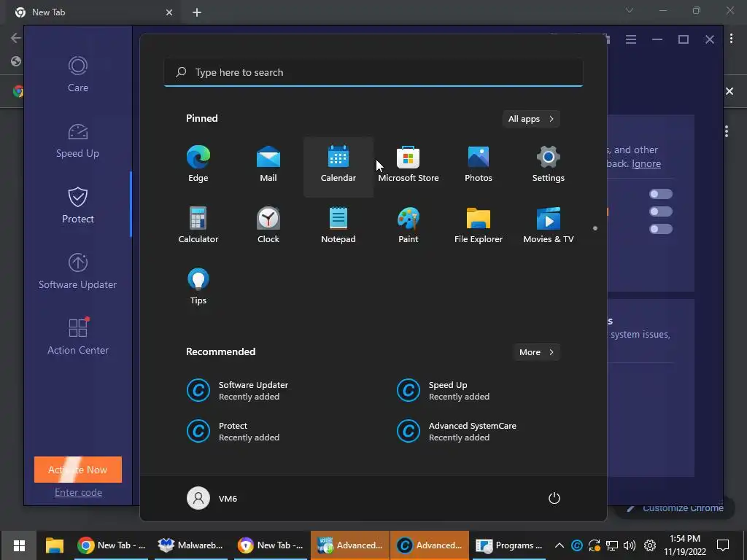Select Speed Up in SystemCare sidebar
Screen dimensions: 747x560
click(x=77, y=141)
